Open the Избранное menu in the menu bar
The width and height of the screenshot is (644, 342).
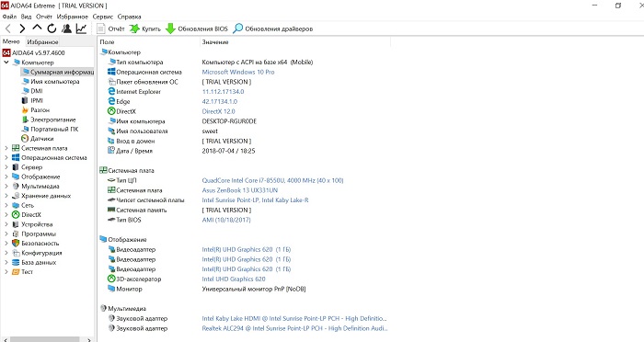73,17
